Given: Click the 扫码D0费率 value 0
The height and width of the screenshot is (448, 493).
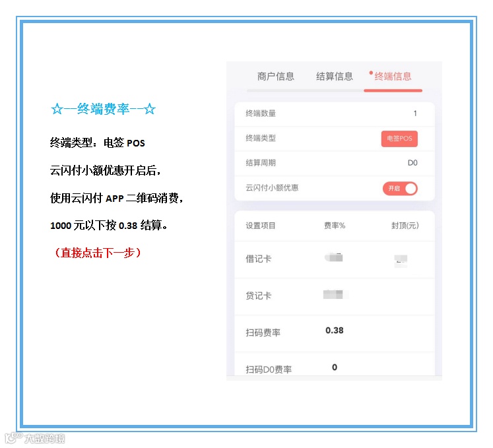Looking at the screenshot, I should pyautogui.click(x=335, y=368).
